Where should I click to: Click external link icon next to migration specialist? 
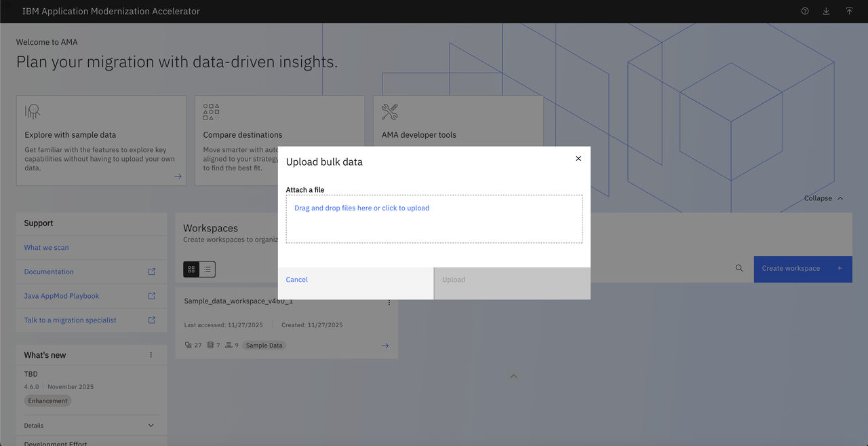click(151, 320)
